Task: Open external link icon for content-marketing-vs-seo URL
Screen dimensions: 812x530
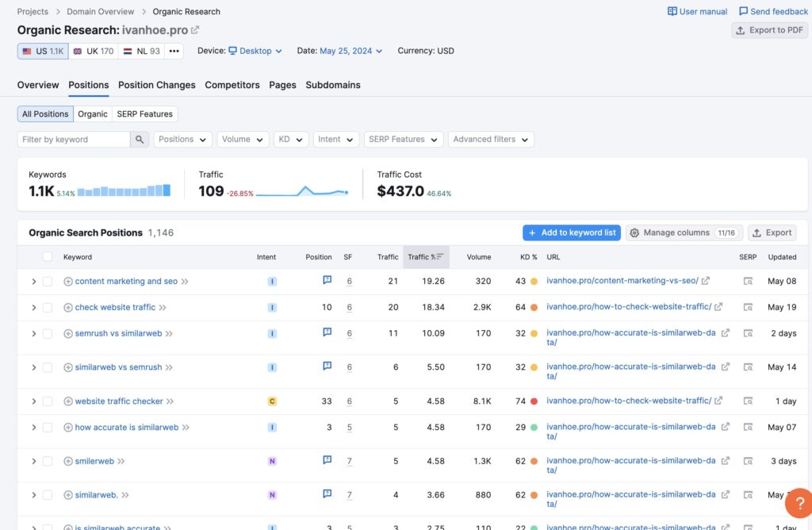Action: point(706,281)
